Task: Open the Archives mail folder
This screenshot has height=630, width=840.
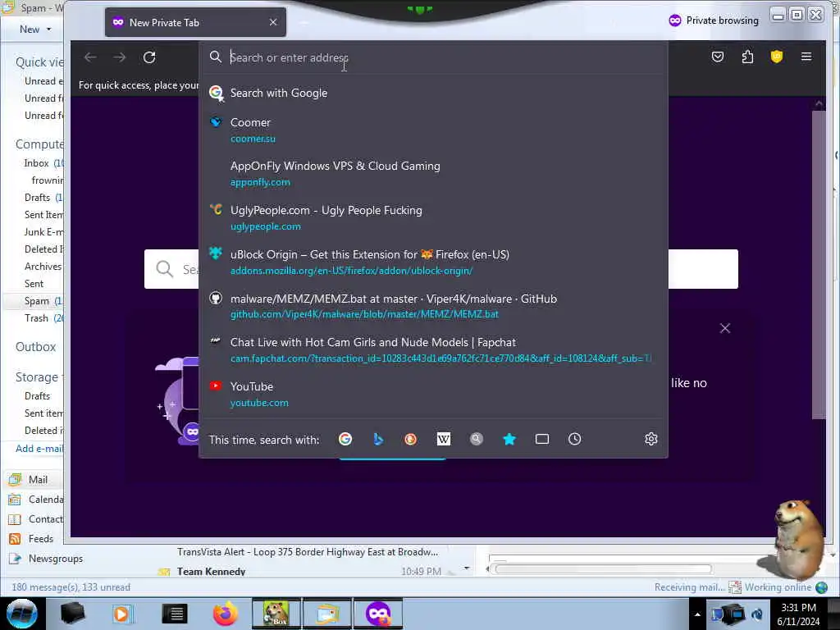Action: [x=43, y=267]
